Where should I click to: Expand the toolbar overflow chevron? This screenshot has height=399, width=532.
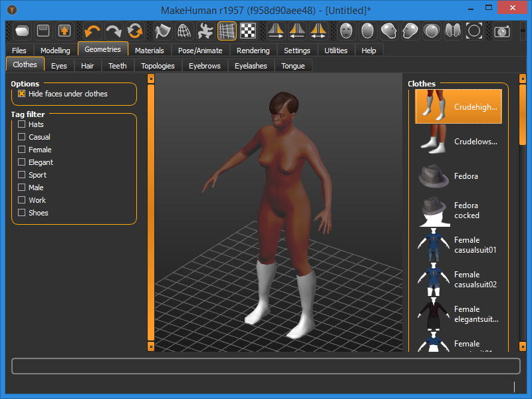[523, 31]
